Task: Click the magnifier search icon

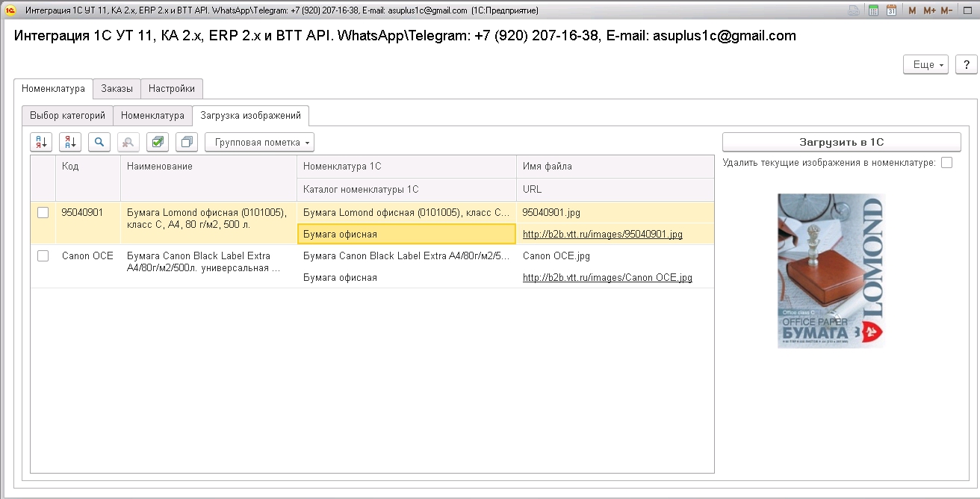Action: point(99,142)
